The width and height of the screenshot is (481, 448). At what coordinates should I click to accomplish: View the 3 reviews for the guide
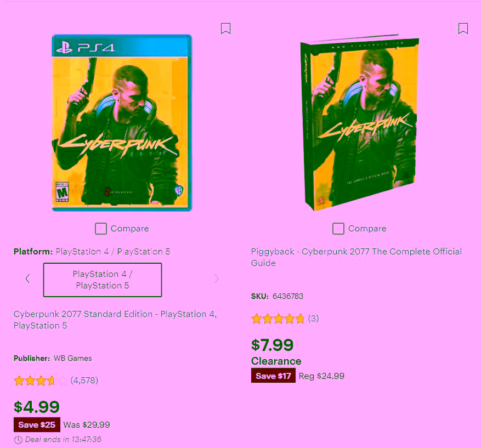tap(313, 318)
